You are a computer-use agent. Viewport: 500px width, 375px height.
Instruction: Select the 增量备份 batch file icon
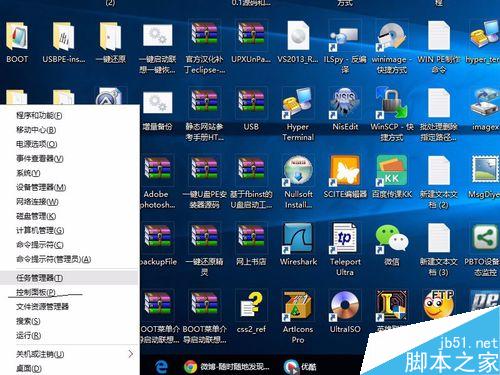pos(158,103)
